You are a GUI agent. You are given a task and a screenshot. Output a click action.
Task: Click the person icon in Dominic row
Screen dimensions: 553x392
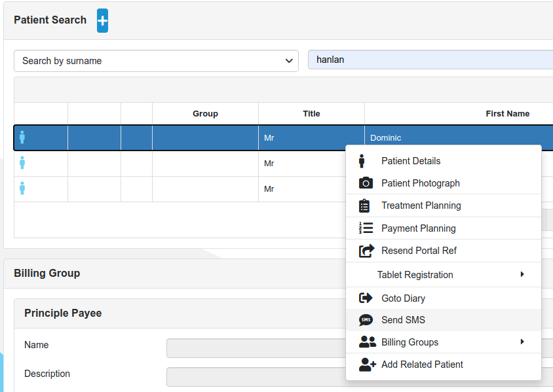pos(22,137)
